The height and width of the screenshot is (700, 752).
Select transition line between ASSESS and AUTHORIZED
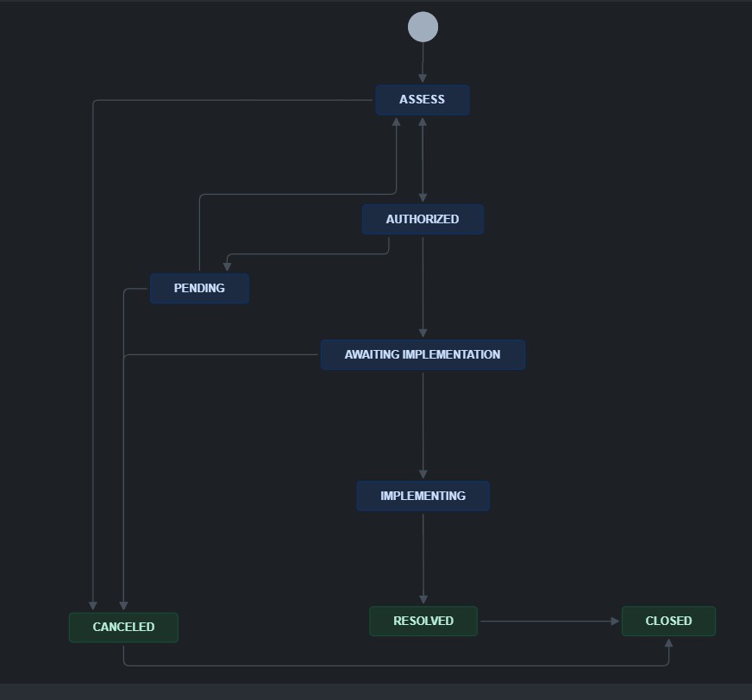[x=423, y=159]
